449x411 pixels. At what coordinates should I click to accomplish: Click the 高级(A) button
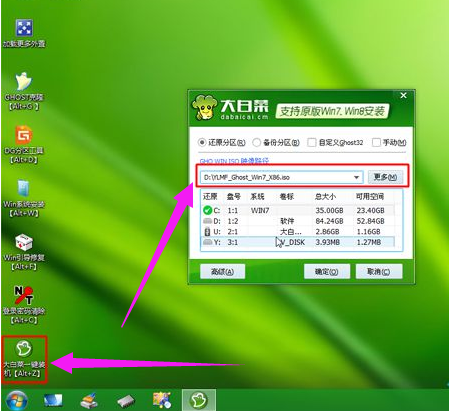[x=222, y=272]
